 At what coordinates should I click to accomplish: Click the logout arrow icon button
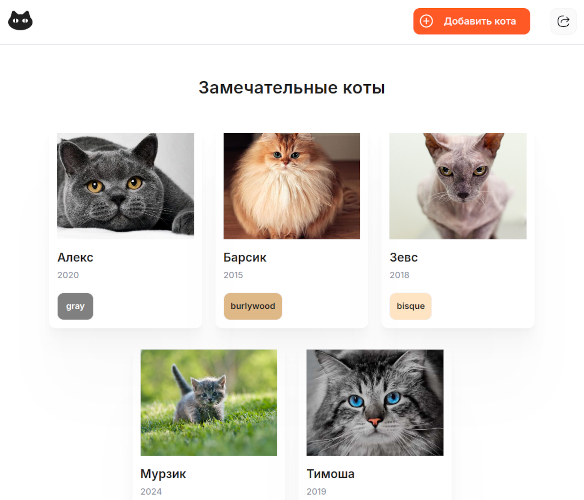pos(563,21)
